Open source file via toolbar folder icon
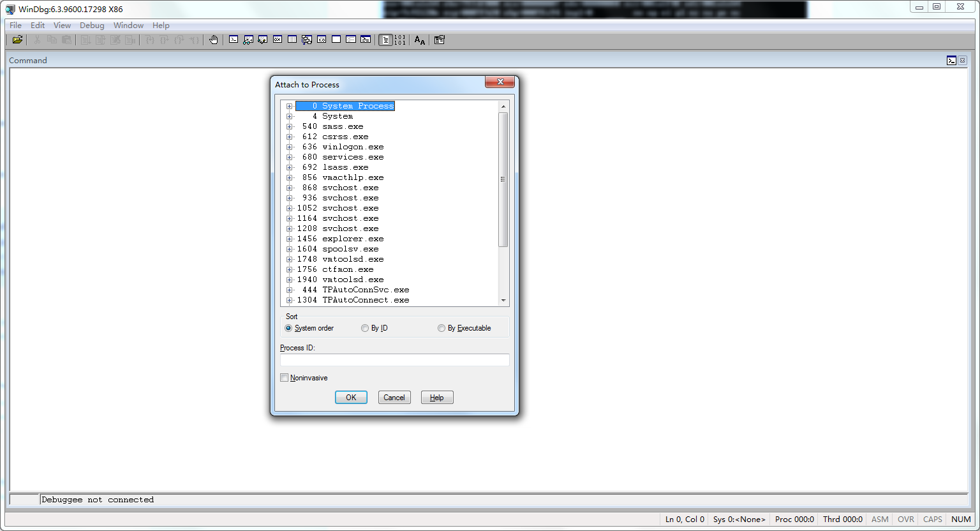Image resolution: width=980 pixels, height=531 pixels. pos(17,40)
